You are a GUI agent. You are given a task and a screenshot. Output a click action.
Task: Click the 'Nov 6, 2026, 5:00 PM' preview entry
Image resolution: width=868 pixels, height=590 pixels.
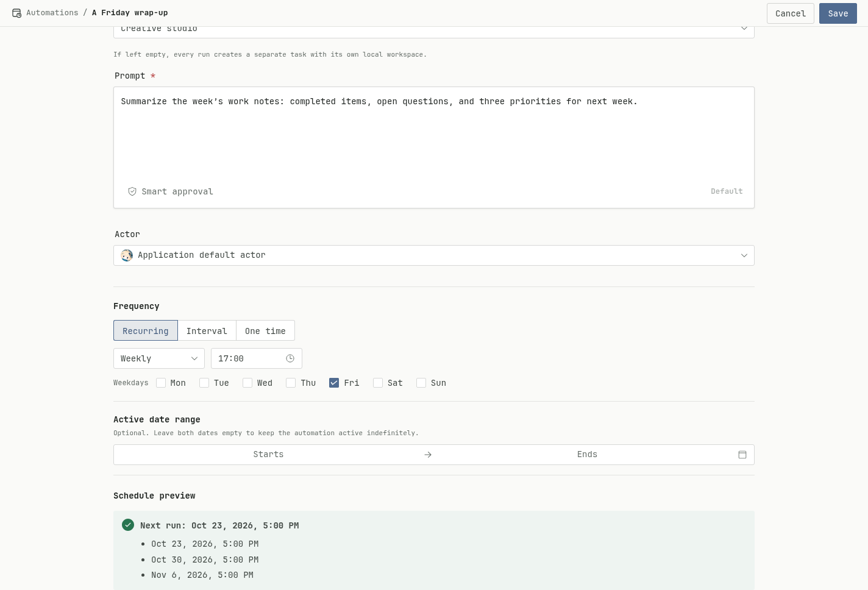click(202, 575)
